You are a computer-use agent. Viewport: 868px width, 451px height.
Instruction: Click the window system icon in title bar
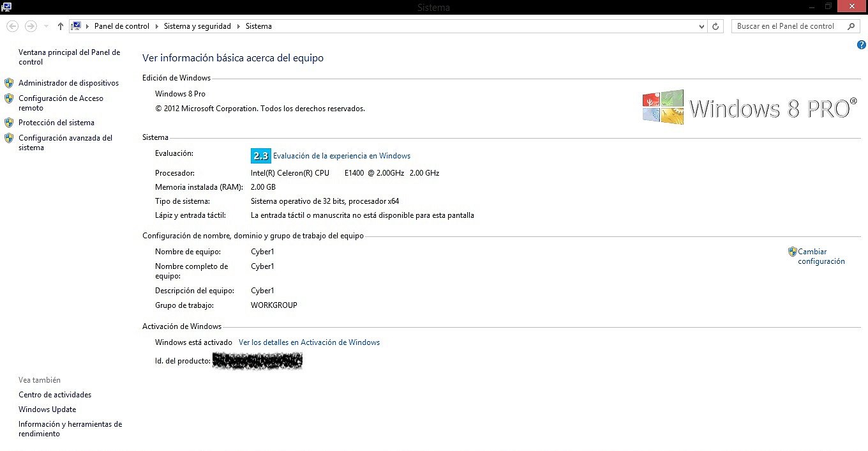coord(6,6)
